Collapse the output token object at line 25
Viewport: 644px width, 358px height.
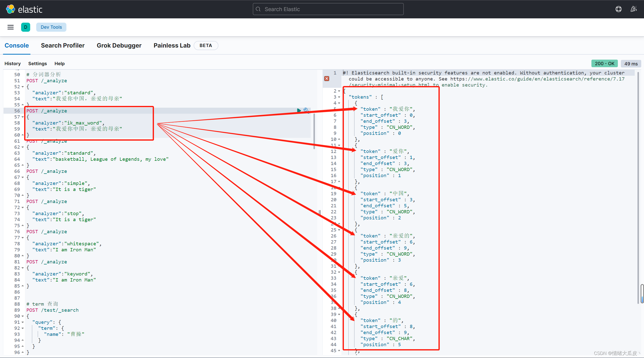(x=339, y=230)
